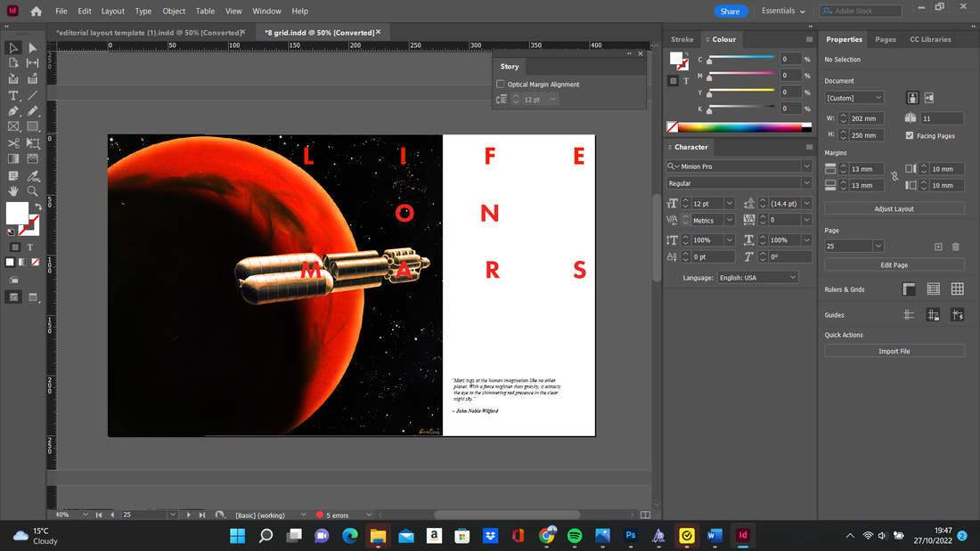
Task: Open the font family dropdown
Action: click(806, 166)
